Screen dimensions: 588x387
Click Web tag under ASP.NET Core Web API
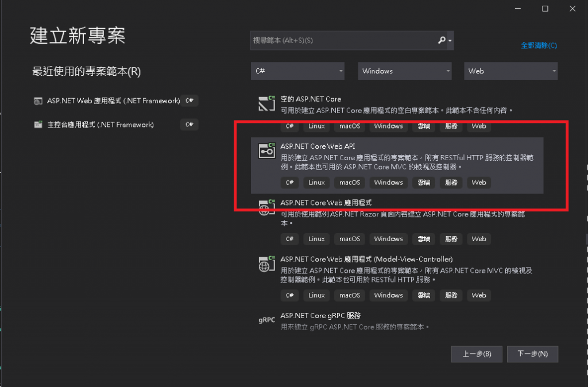click(479, 182)
